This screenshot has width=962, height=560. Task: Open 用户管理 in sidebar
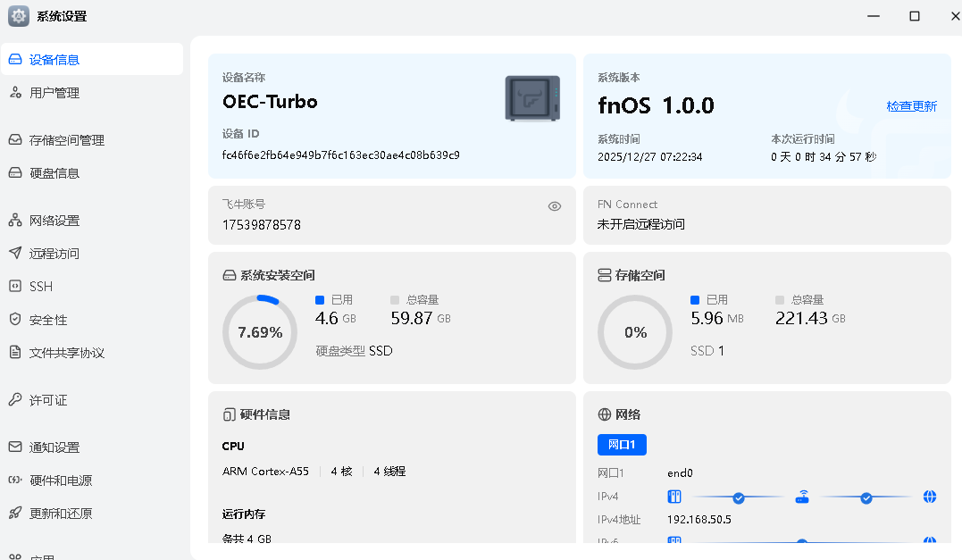92,92
